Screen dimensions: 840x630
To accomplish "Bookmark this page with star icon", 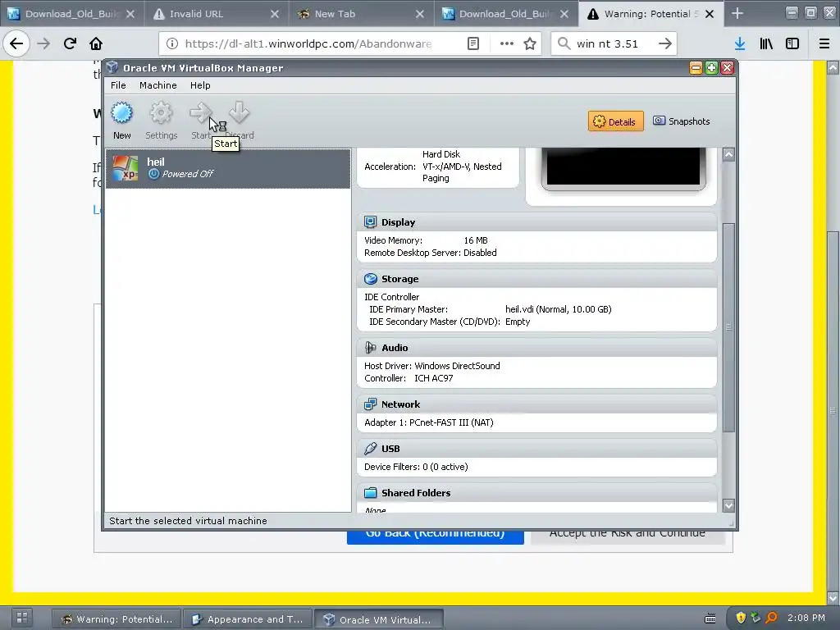I will (x=530, y=43).
